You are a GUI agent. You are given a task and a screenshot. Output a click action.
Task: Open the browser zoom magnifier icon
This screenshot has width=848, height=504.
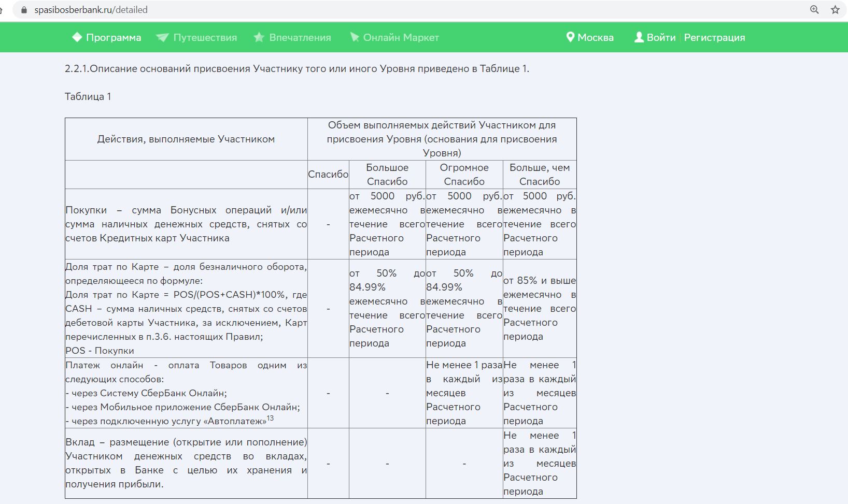814,10
